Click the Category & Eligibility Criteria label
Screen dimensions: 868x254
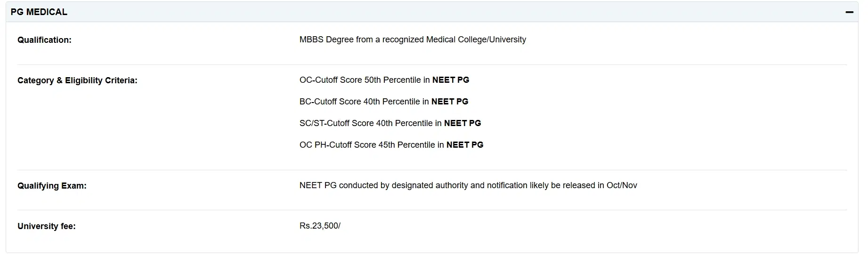pos(77,80)
